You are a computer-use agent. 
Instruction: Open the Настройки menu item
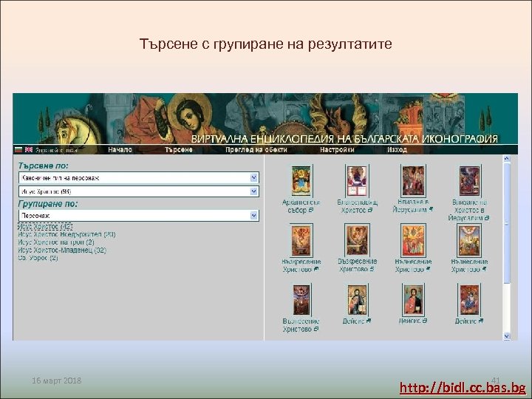(x=337, y=149)
